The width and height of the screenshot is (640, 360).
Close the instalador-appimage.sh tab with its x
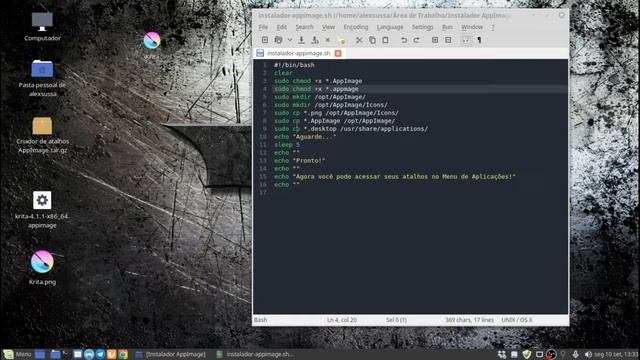pos(338,53)
